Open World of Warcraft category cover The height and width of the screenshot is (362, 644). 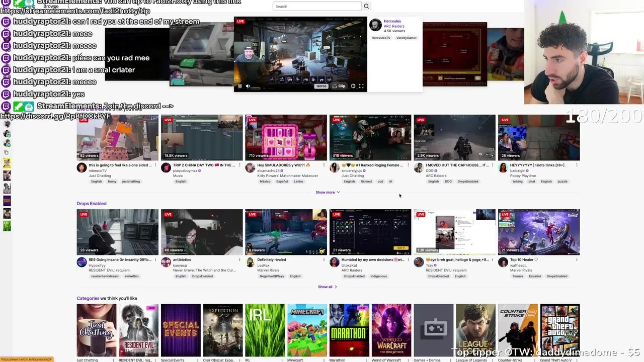(391, 330)
